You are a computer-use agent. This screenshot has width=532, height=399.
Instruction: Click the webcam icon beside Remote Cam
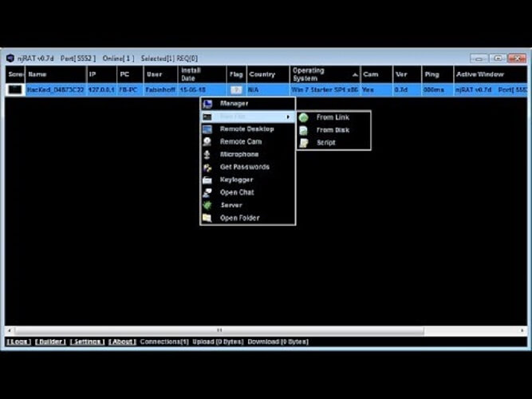tap(207, 141)
